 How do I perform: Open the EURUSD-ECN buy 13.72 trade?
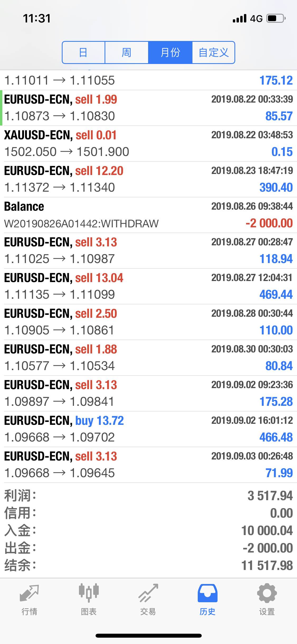click(x=148, y=429)
